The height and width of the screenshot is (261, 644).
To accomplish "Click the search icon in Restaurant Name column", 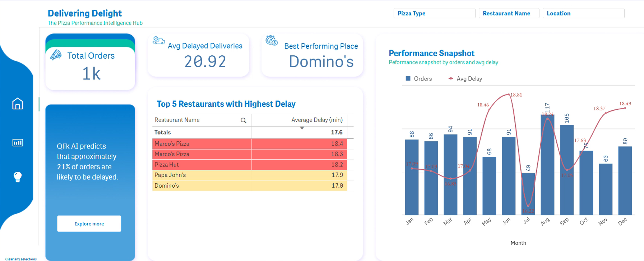I will [x=244, y=120].
